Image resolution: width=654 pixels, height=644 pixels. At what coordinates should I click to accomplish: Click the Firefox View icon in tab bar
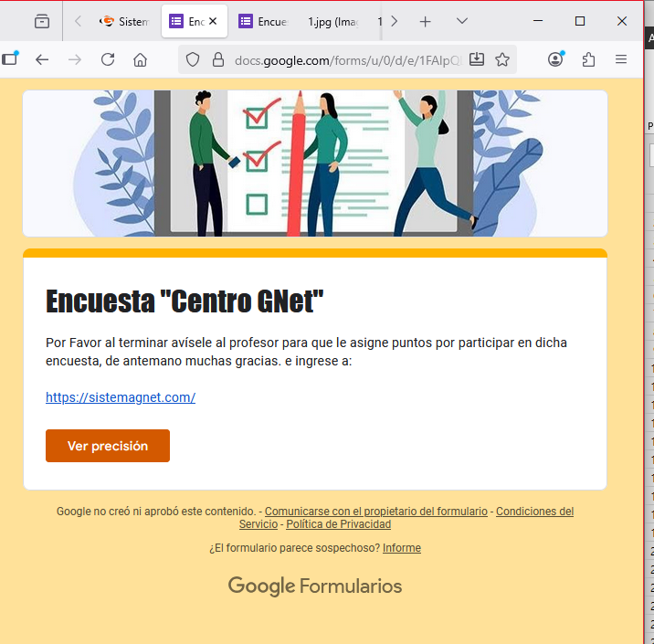[42, 21]
